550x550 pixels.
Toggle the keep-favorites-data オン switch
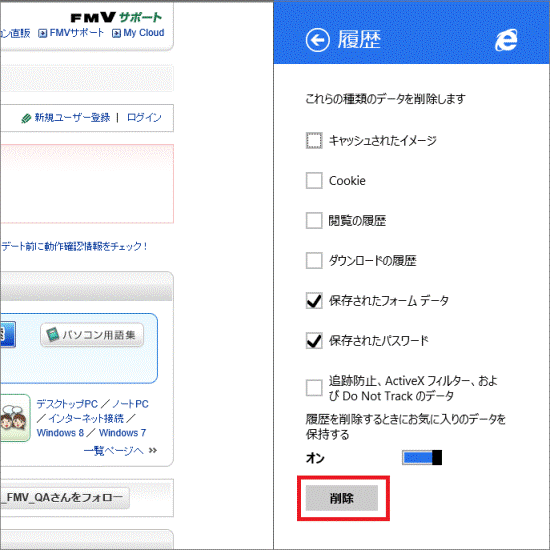tap(422, 458)
